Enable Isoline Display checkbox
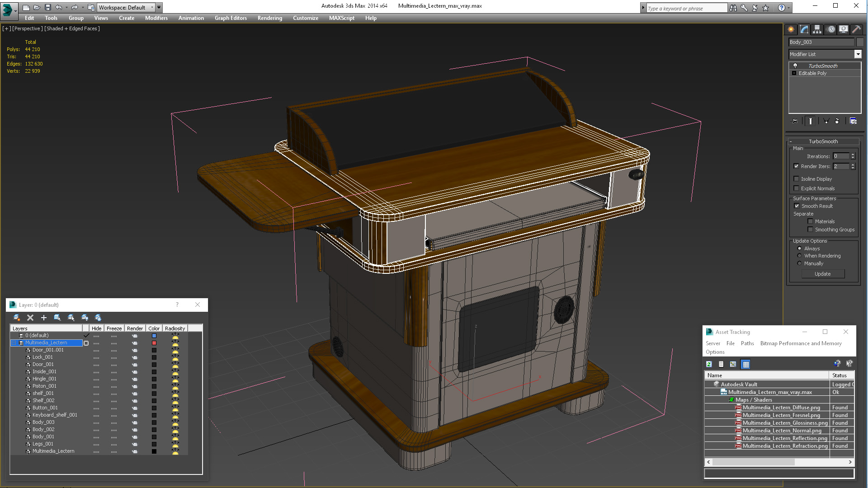The width and height of the screenshot is (868, 488). coord(796,179)
